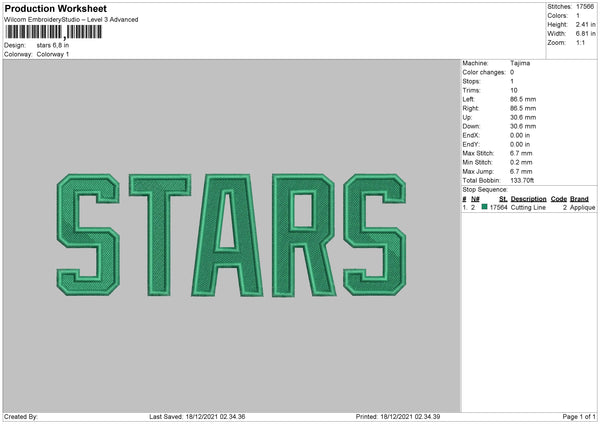Click the Production Worksheet title
Screen dimensions: 600x424
55,8
